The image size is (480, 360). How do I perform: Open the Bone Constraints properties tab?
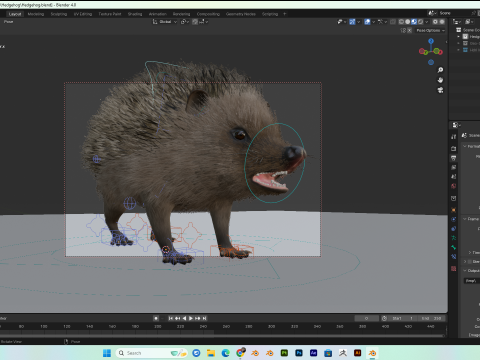point(454,257)
